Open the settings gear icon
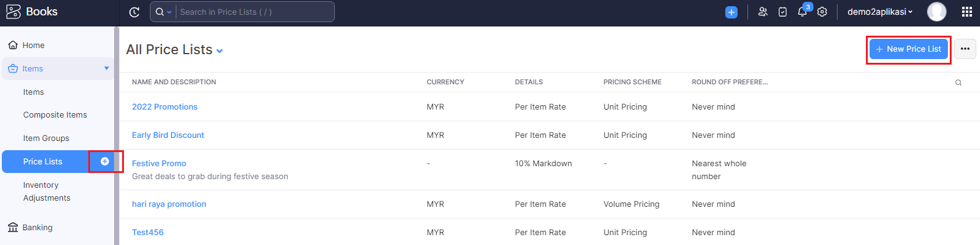This screenshot has height=245, width=980. tap(822, 12)
